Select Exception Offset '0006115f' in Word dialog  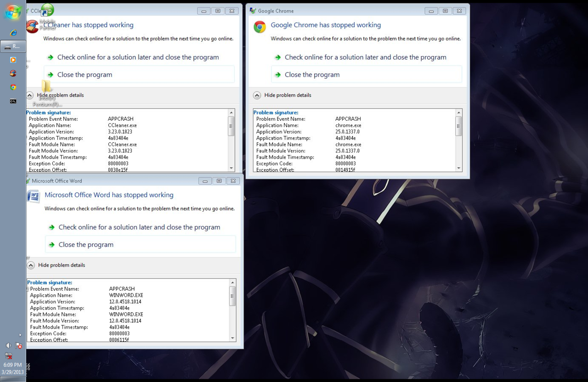click(119, 340)
